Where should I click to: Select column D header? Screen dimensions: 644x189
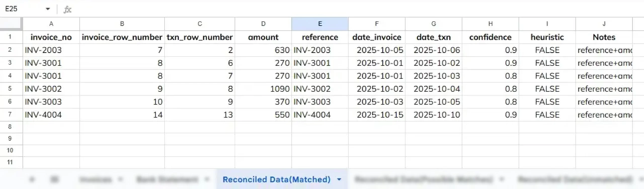pyautogui.click(x=263, y=24)
